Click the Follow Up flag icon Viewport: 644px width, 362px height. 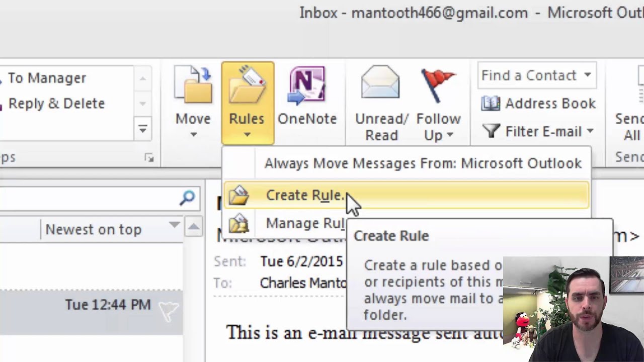[x=438, y=85]
